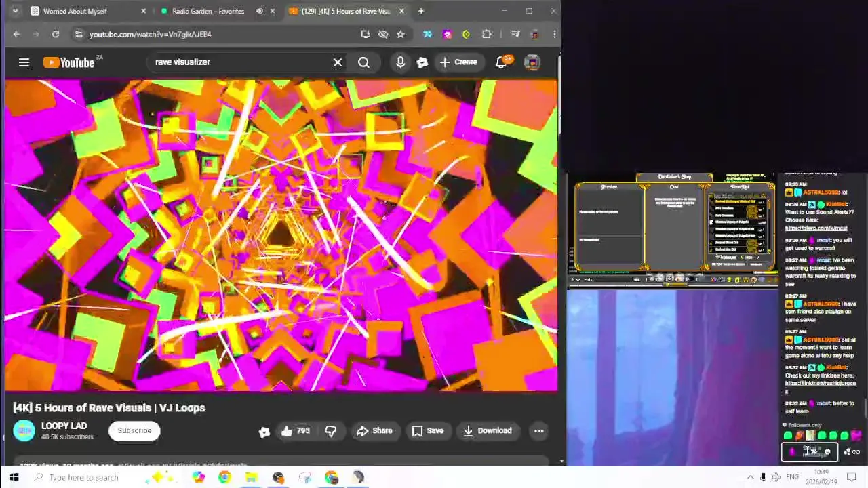Click the ASTRALSOSO 'lol' chat username
Screen dimensions: 868x488
coord(821,192)
